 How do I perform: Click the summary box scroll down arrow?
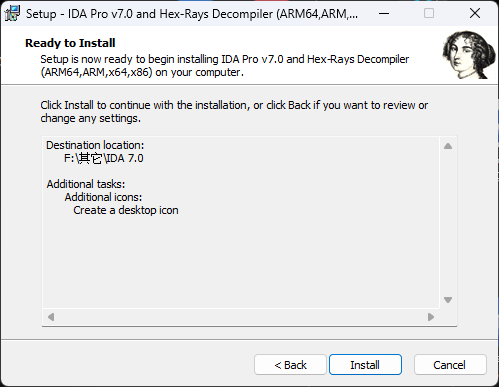[x=448, y=300]
